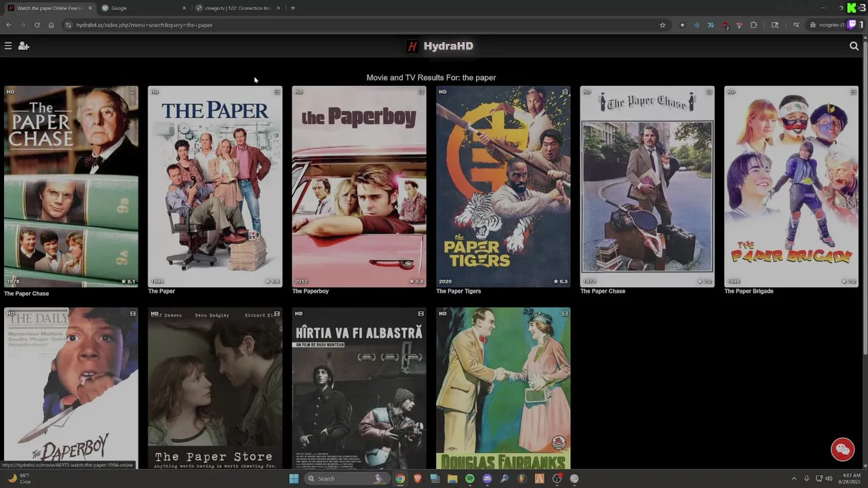Close the Google tab
Screen dimensions: 868x488
pos(184,8)
